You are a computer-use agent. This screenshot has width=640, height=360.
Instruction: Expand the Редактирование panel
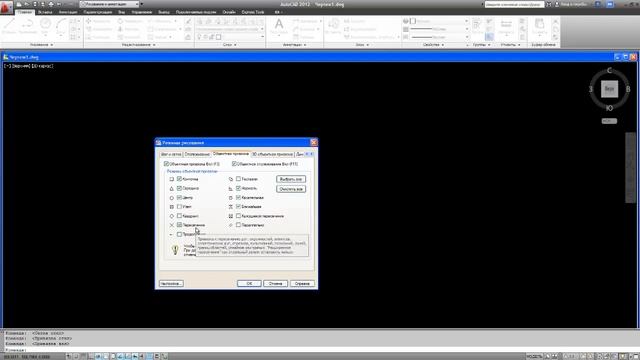point(139,44)
